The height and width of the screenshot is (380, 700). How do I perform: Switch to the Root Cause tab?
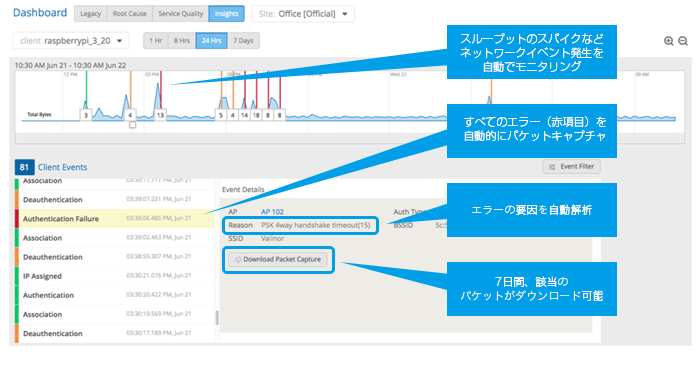pyautogui.click(x=129, y=14)
